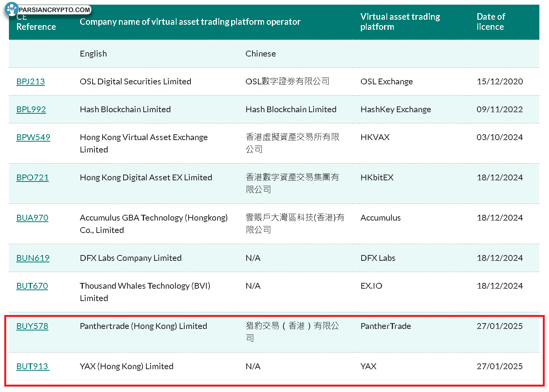Image resolution: width=549 pixels, height=392 pixels.
Task: Click the OSL Exchange platform cell
Action: 386,82
